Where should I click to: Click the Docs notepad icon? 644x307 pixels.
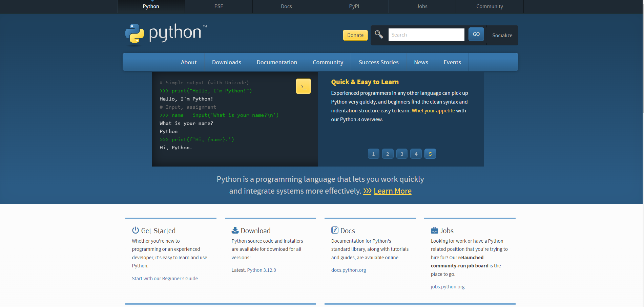click(335, 231)
